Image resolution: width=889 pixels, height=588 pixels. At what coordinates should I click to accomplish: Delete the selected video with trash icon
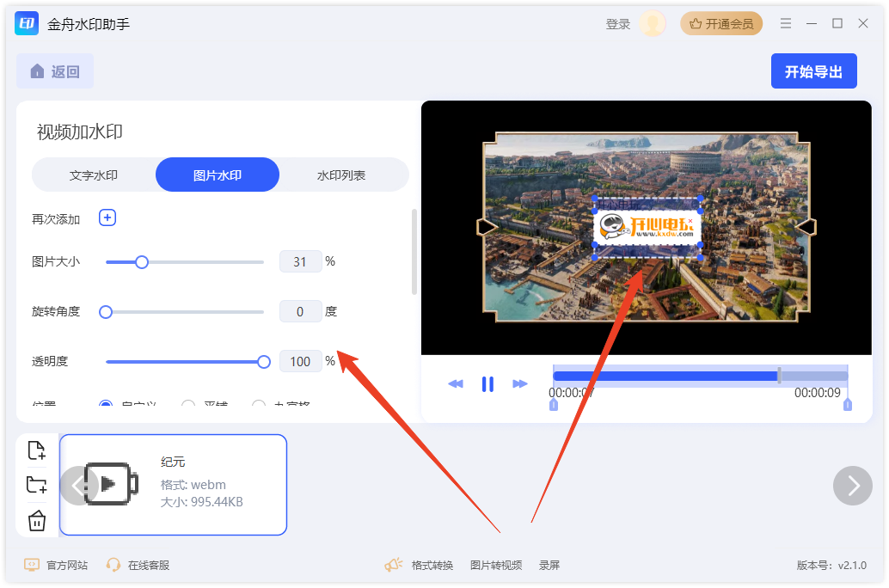tap(37, 519)
